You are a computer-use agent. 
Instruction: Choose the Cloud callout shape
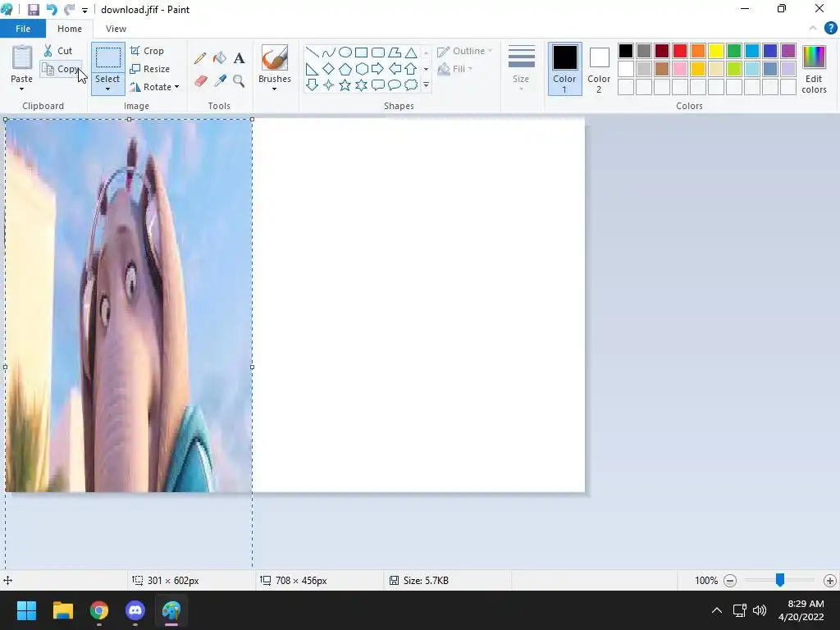(x=411, y=84)
